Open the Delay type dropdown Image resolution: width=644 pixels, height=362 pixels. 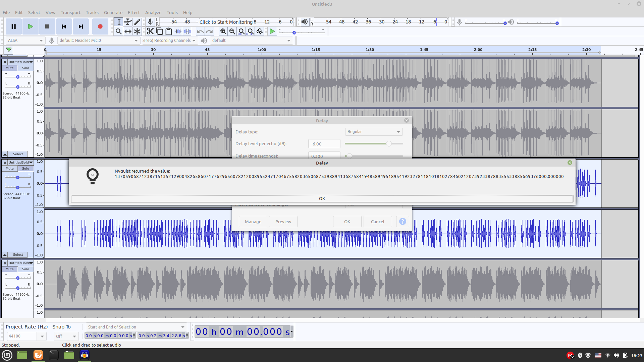373,131
